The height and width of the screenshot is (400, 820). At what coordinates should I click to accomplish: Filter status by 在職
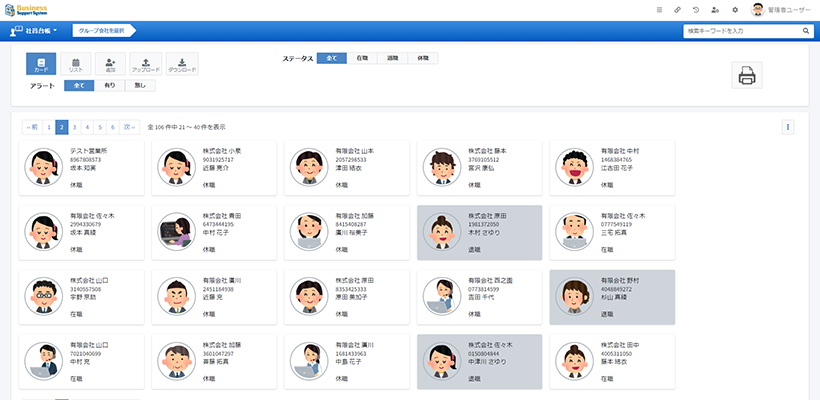362,59
